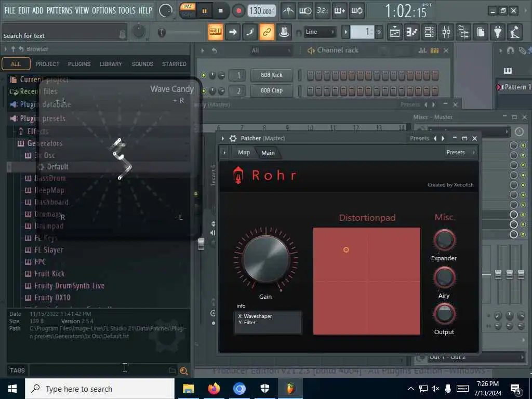
Task: Open the PATTERNS menu
Action: tap(59, 10)
